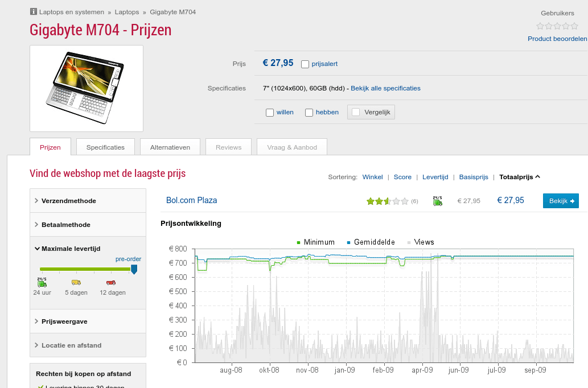The width and height of the screenshot is (588, 388).
Task: Sort the price list by Basisprijs
Action: (x=474, y=177)
